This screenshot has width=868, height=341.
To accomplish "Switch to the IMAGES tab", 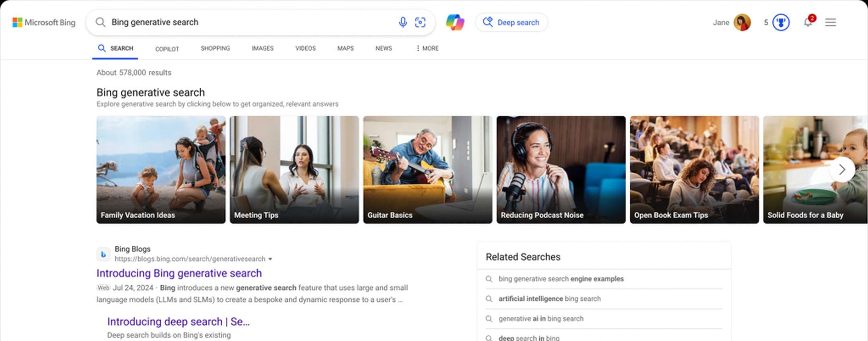I will tap(263, 48).
